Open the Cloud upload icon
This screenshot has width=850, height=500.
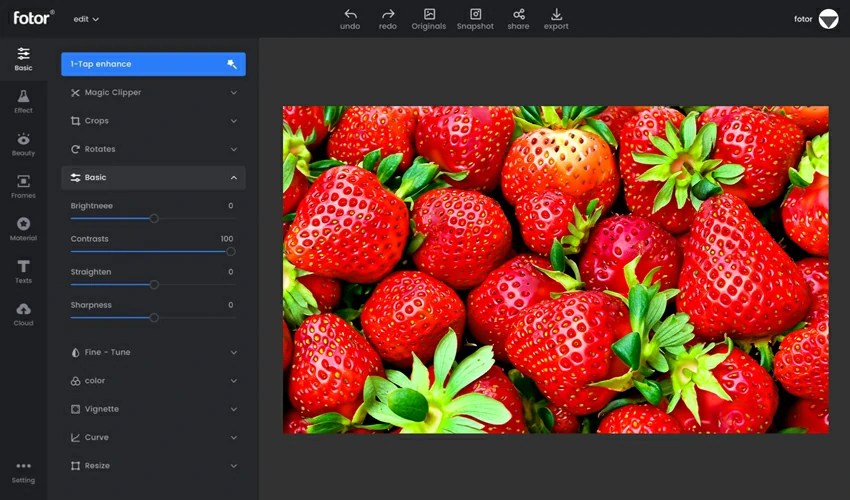23,309
